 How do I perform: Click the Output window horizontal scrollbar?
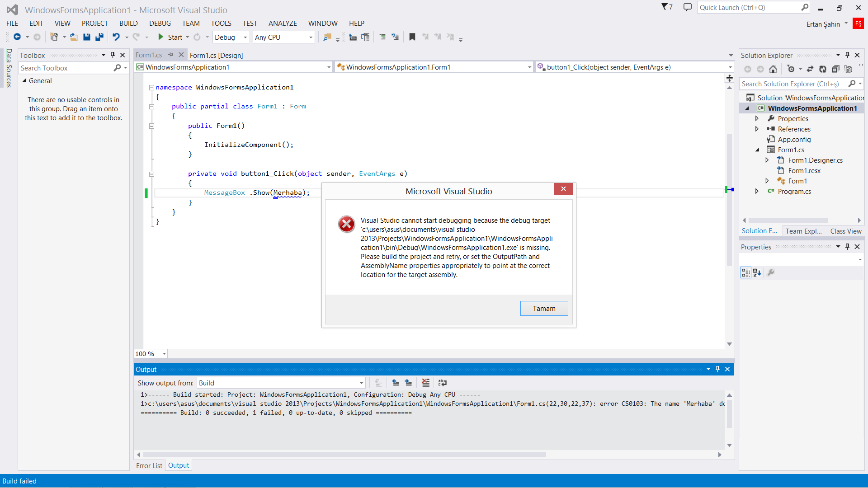click(x=344, y=455)
